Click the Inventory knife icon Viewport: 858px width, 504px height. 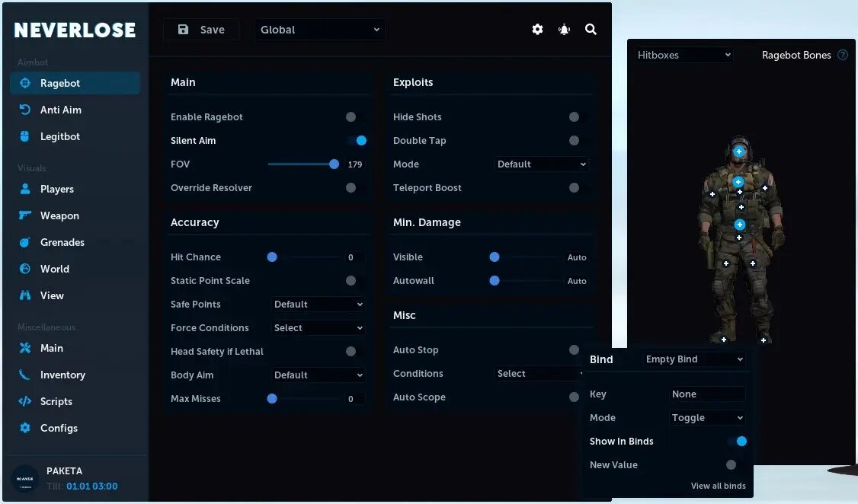(x=24, y=375)
